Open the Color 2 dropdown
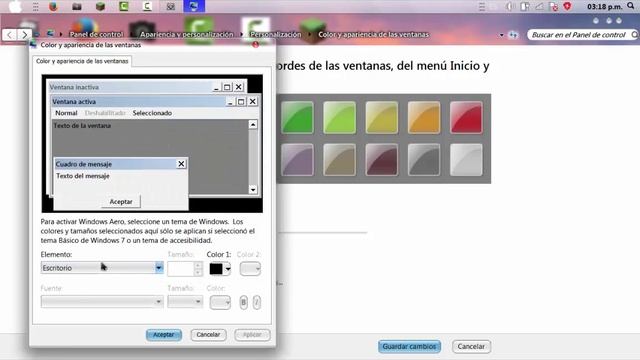The height and width of the screenshot is (360, 640). tap(250, 269)
